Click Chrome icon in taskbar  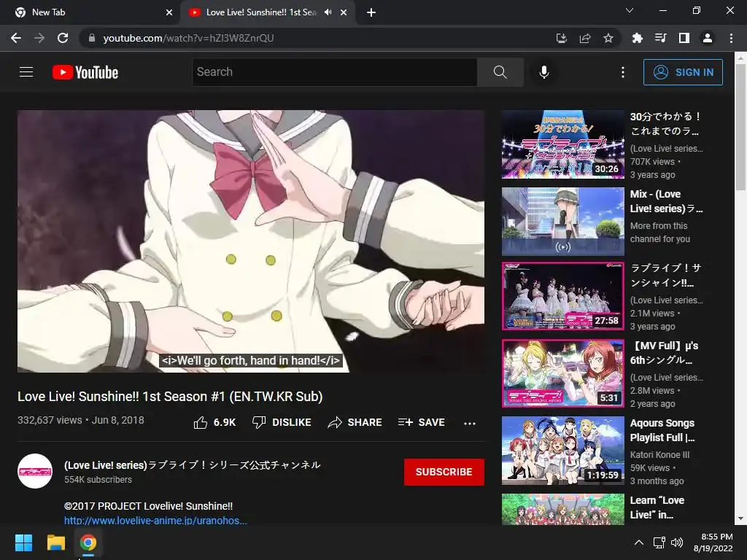coord(88,542)
